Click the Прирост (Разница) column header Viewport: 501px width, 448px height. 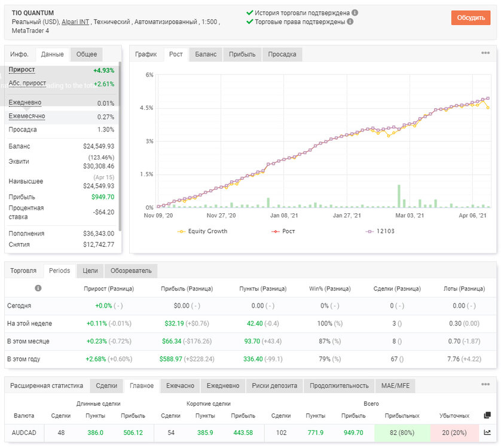[x=109, y=289]
